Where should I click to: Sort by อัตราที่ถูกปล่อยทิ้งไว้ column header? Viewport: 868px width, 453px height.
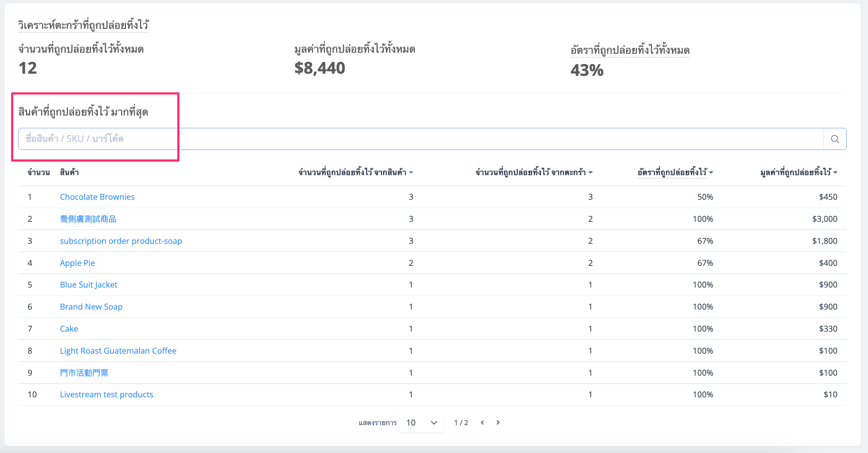675,172
